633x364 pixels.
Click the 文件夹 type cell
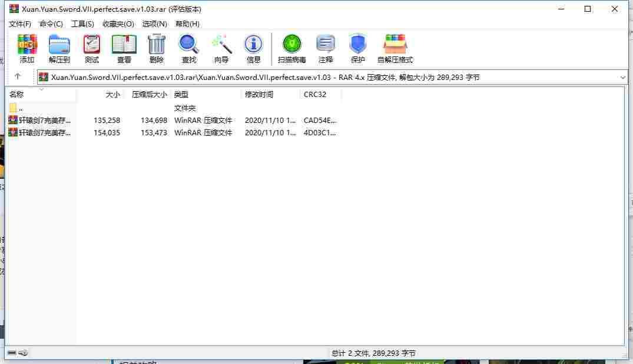(184, 108)
